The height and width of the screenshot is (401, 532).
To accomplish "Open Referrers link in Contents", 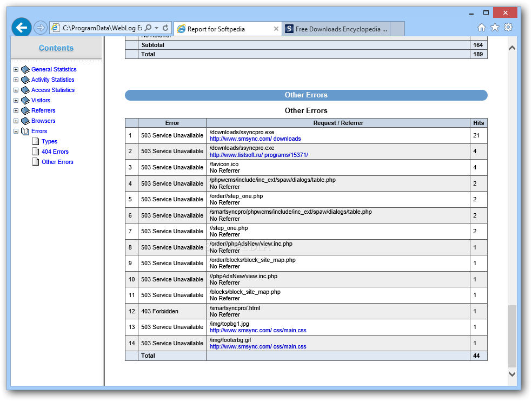I will [x=43, y=110].
